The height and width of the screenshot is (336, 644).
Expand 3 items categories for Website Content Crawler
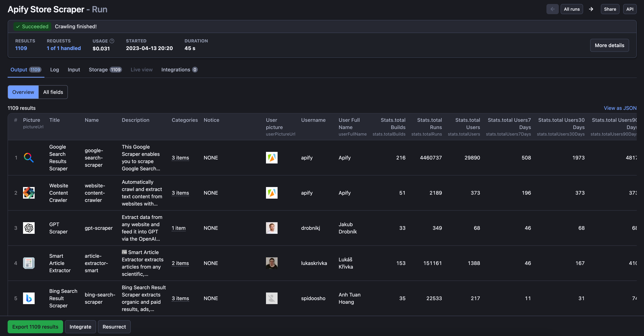180,193
